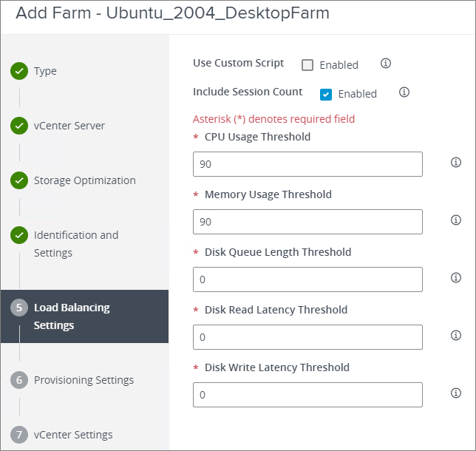
Task: Go to vCenter Server step
Action: click(69, 126)
